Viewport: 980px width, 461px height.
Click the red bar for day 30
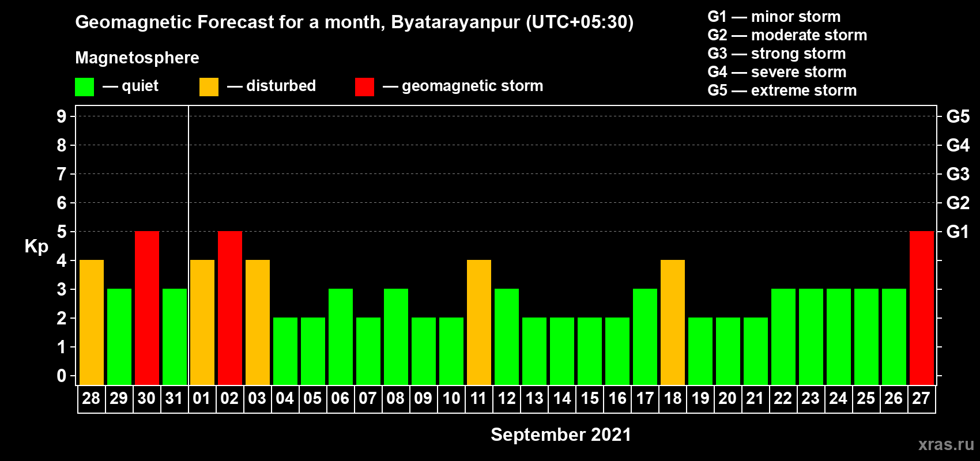[x=147, y=308]
